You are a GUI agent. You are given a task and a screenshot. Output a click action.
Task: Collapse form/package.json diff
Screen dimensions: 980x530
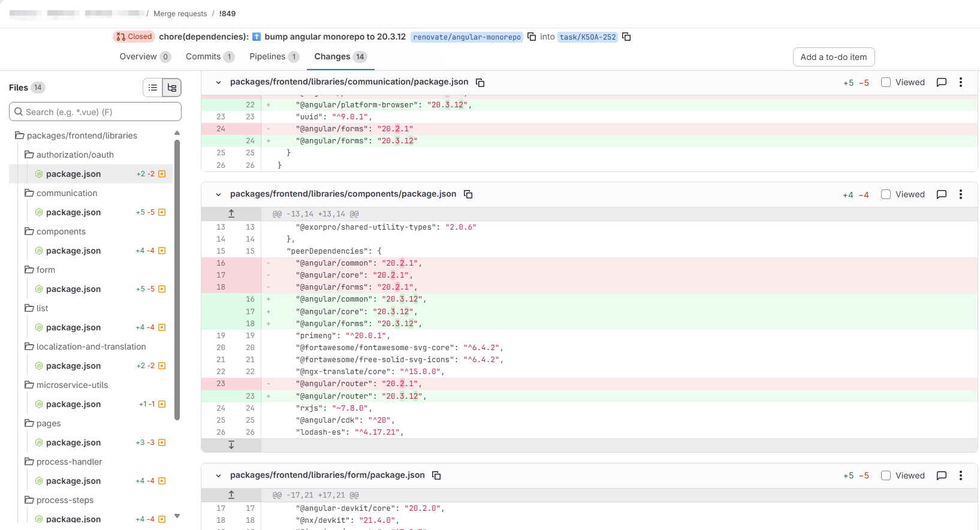[218, 475]
